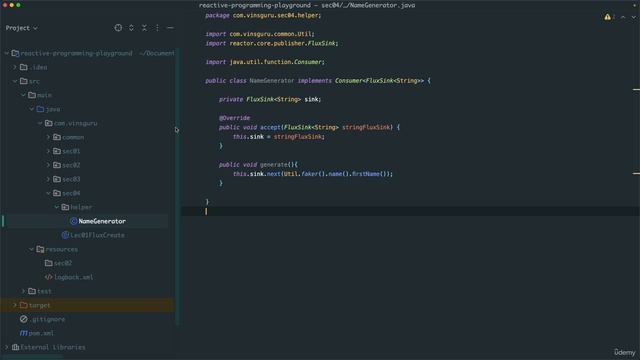The height and width of the screenshot is (360, 640).
Task: Select the NameGenerator class in the tree
Action: pyautogui.click(x=102, y=221)
